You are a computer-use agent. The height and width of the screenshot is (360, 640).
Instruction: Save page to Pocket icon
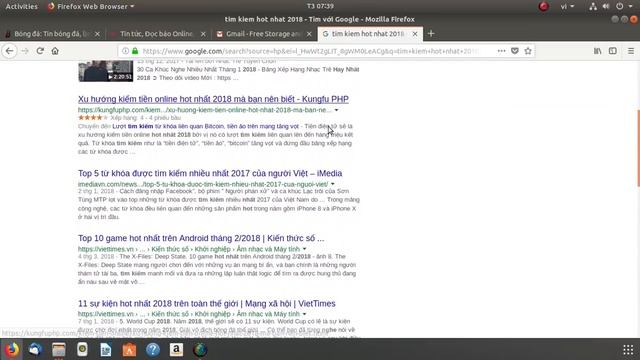[515, 51]
